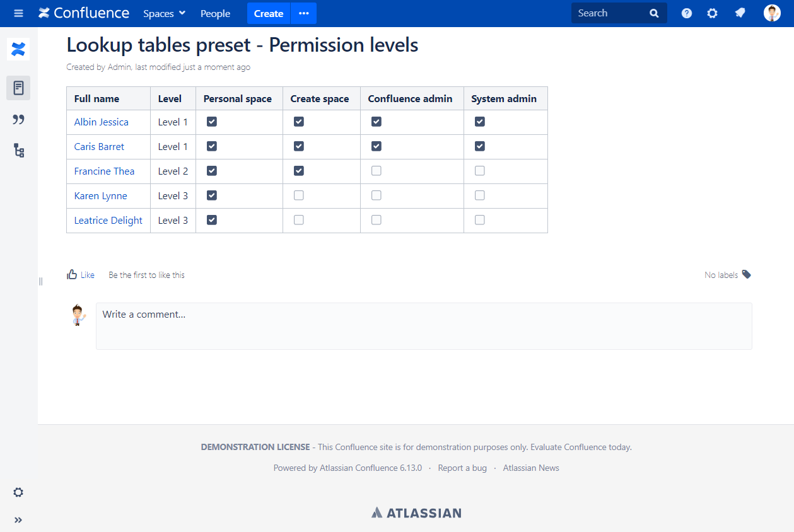
Task: Click the Write a comment field
Action: tap(424, 326)
